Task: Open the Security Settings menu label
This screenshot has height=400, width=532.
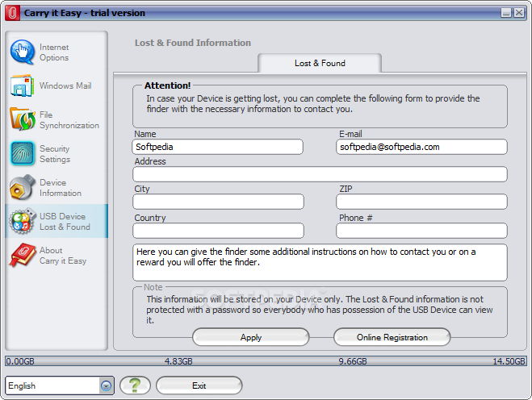Action: click(55, 154)
